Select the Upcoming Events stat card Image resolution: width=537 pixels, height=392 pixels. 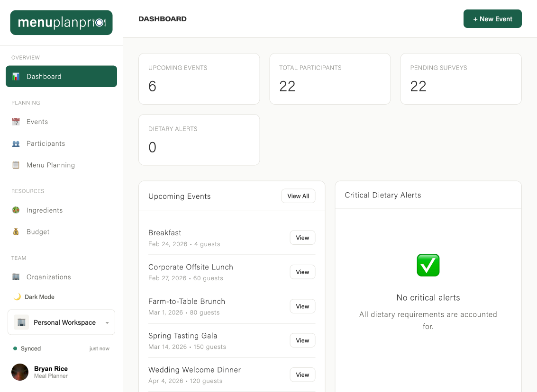click(199, 79)
